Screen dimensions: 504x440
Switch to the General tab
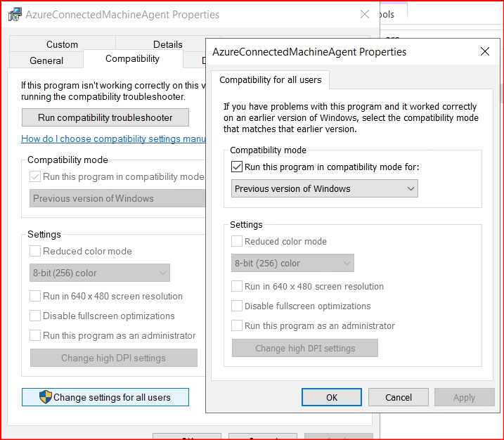coord(46,60)
